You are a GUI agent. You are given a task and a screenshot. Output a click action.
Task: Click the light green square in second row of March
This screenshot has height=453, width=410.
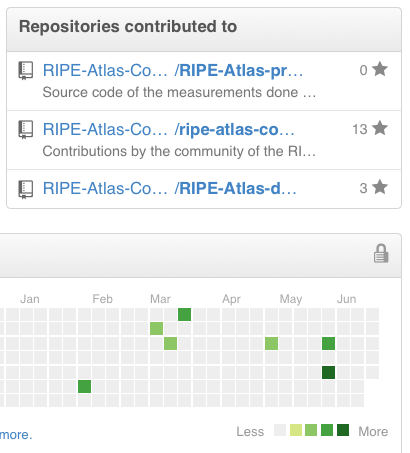pos(156,329)
